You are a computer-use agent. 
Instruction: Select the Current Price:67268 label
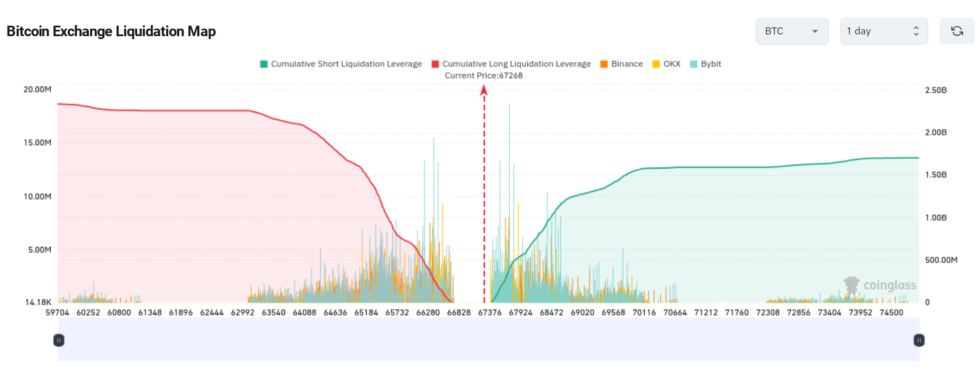click(x=484, y=76)
